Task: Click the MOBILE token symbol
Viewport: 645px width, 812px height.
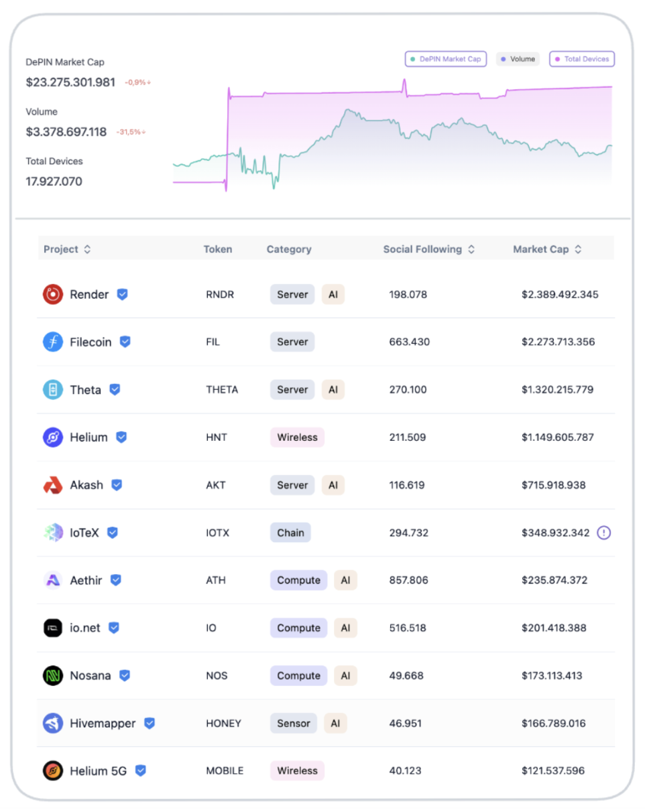Action: pyautogui.click(x=225, y=770)
